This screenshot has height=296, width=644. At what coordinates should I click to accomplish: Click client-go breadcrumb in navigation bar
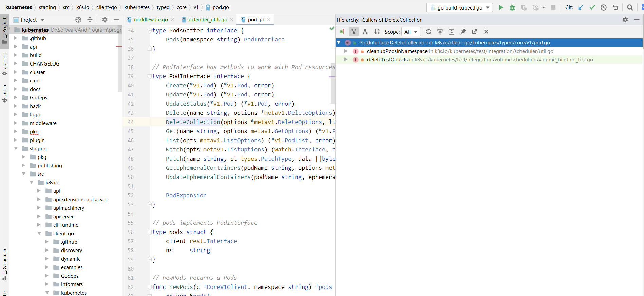coord(107,7)
